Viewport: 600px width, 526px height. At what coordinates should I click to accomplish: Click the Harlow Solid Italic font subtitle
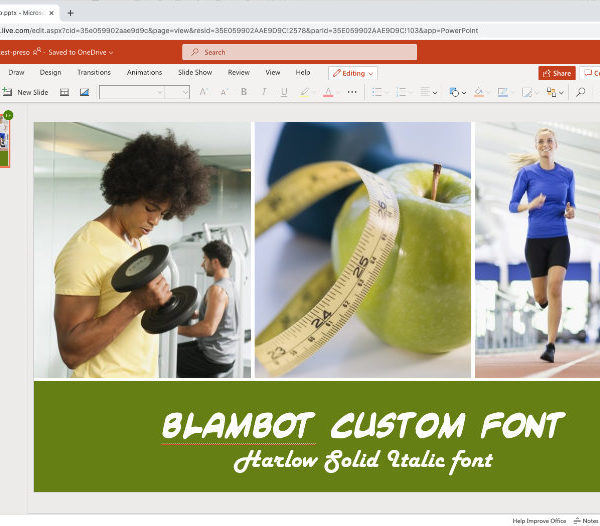click(364, 460)
